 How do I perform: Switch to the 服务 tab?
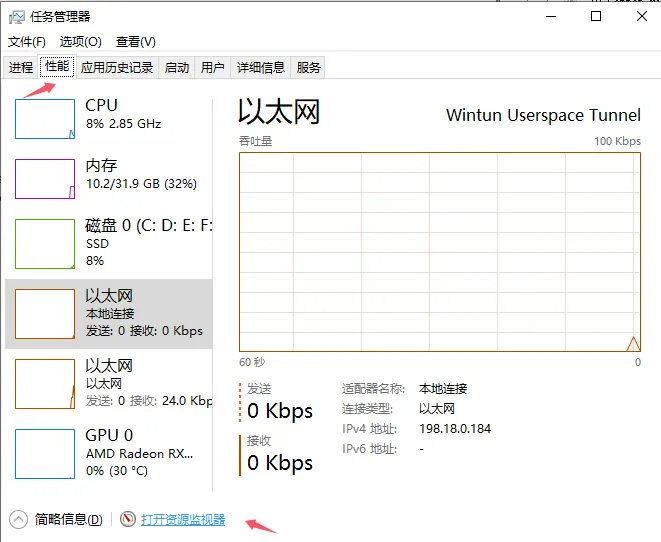[308, 67]
